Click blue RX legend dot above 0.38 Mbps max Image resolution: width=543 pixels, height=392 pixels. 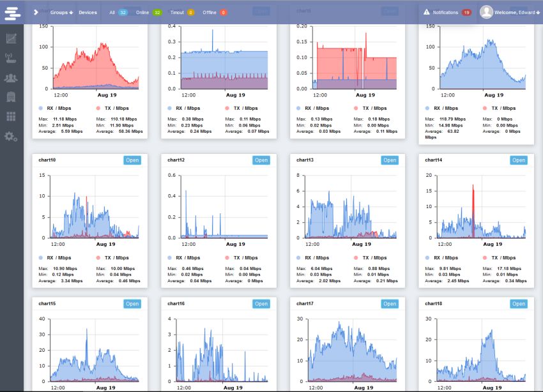click(x=169, y=109)
